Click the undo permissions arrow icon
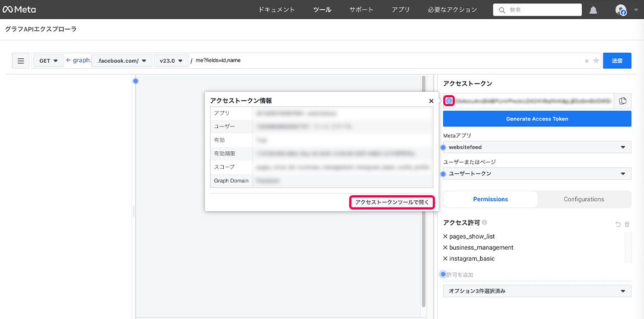This screenshot has height=319, width=644. pyautogui.click(x=618, y=224)
